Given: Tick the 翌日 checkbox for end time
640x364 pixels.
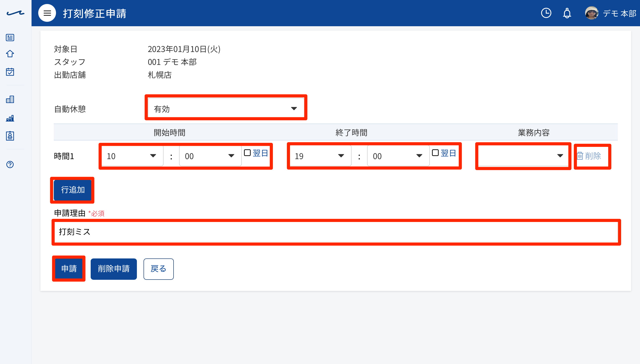Looking at the screenshot, I should pos(435,153).
